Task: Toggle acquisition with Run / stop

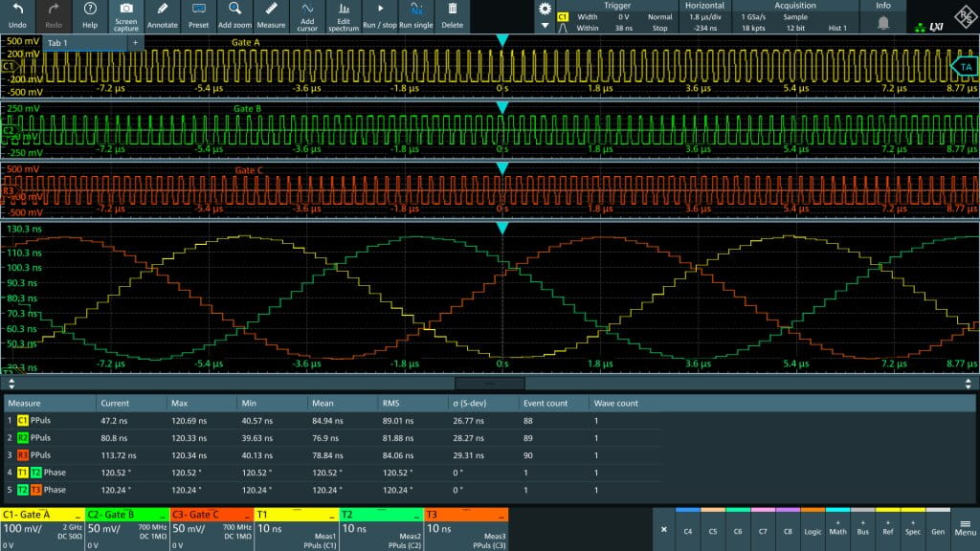Action: click(379, 14)
